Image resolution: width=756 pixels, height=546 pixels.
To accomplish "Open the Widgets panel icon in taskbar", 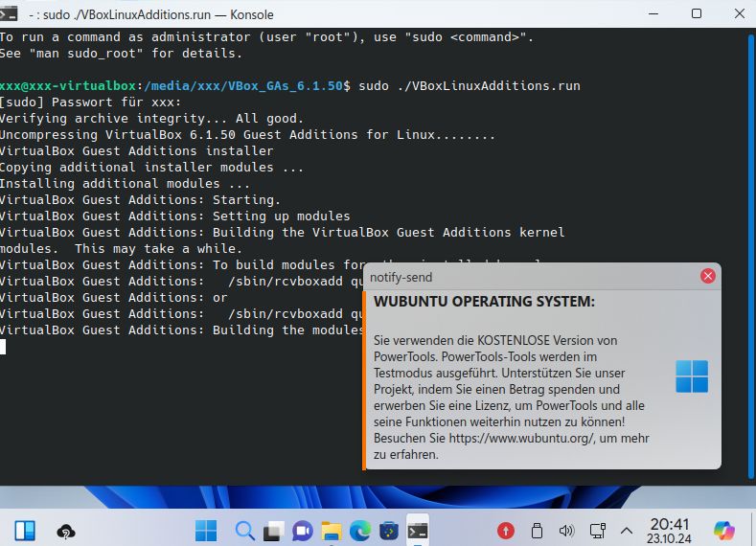I will (25, 531).
